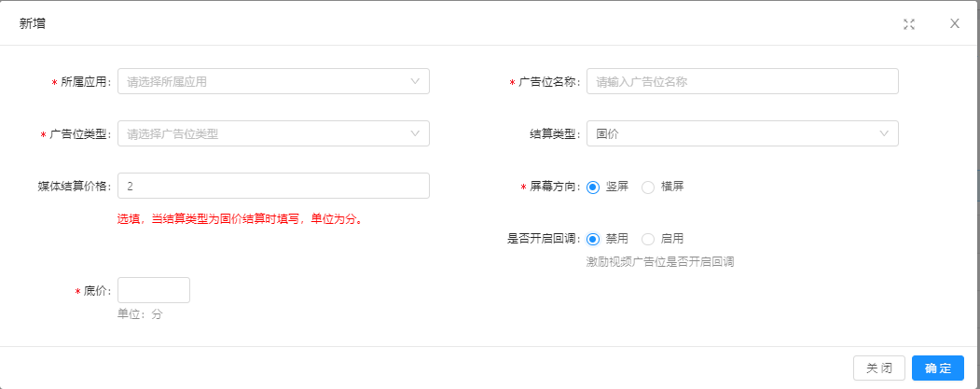Close the 新增 dialog with X icon

954,24
